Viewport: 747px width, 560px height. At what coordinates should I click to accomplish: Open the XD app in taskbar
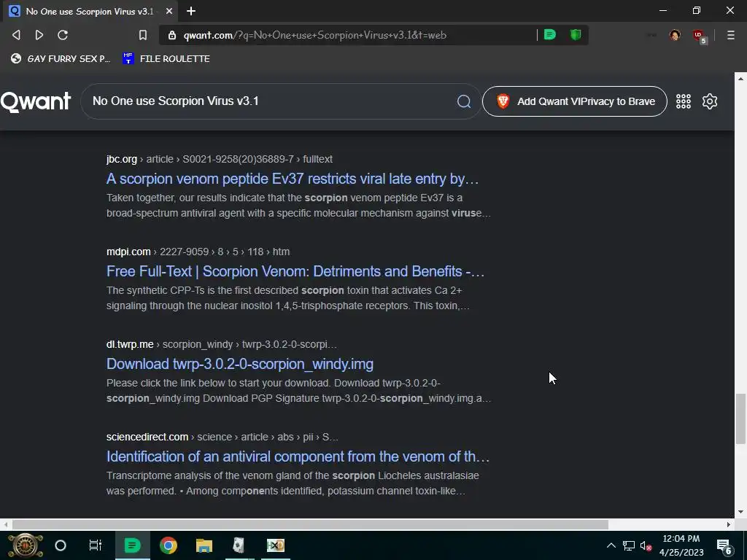(x=275, y=545)
